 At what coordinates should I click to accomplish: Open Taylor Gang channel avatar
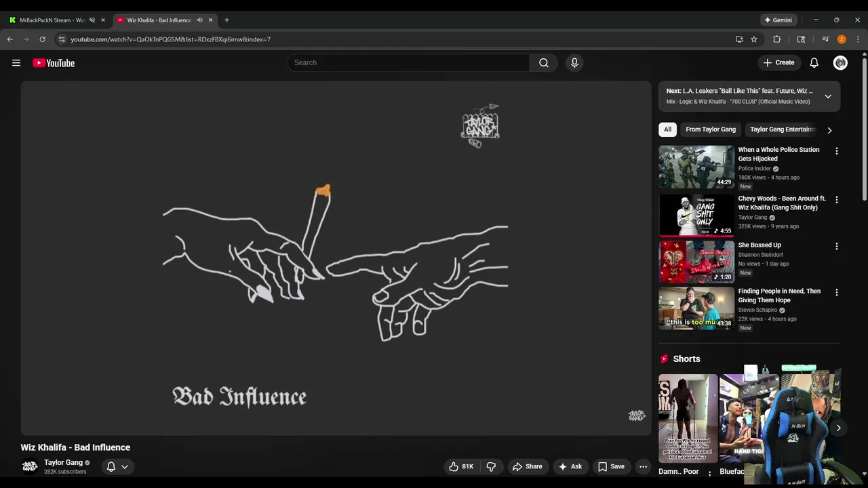pos(29,466)
